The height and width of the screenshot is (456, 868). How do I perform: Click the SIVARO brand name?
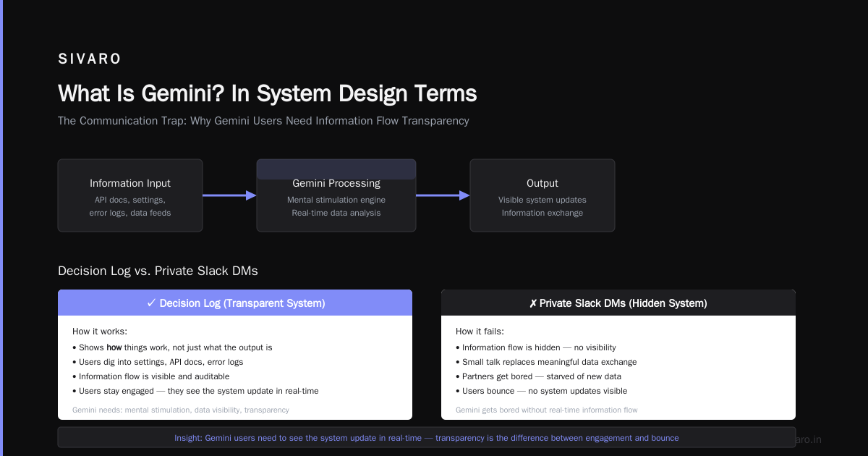pos(90,59)
